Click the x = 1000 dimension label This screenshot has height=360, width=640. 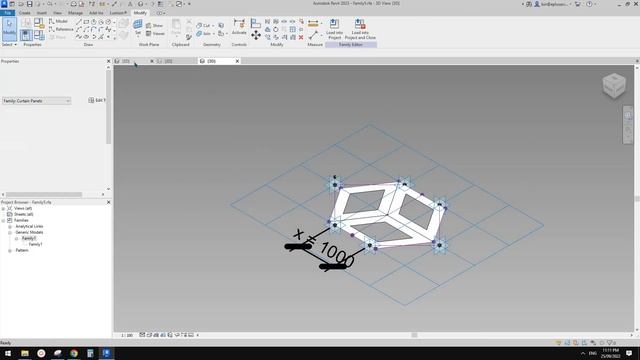(324, 248)
